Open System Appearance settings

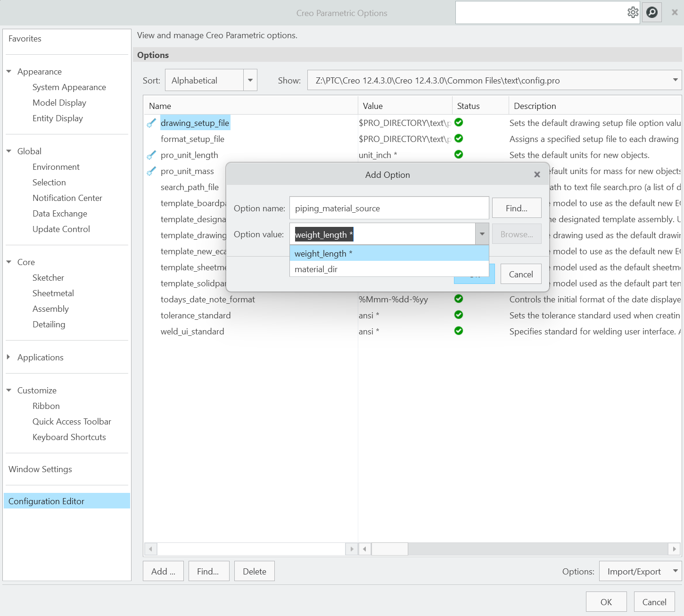69,87
